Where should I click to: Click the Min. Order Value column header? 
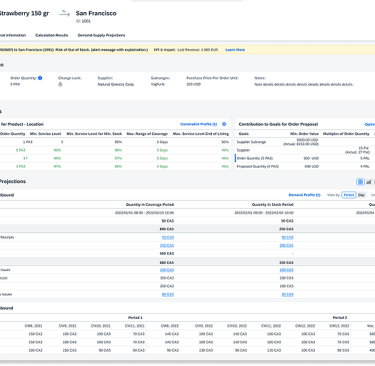tap(304, 134)
